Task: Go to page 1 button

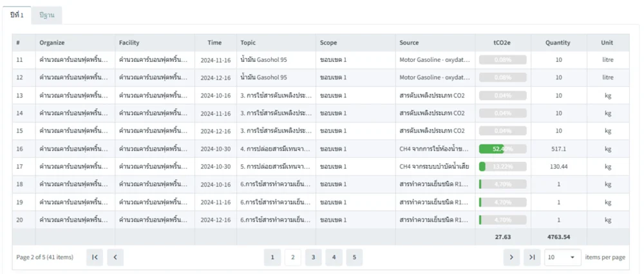Action: (272, 257)
